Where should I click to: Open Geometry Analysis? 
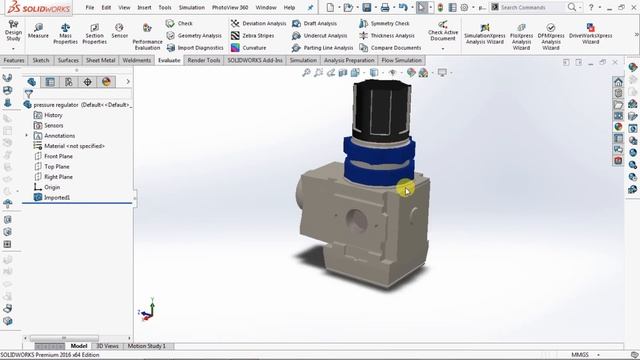coord(194,36)
